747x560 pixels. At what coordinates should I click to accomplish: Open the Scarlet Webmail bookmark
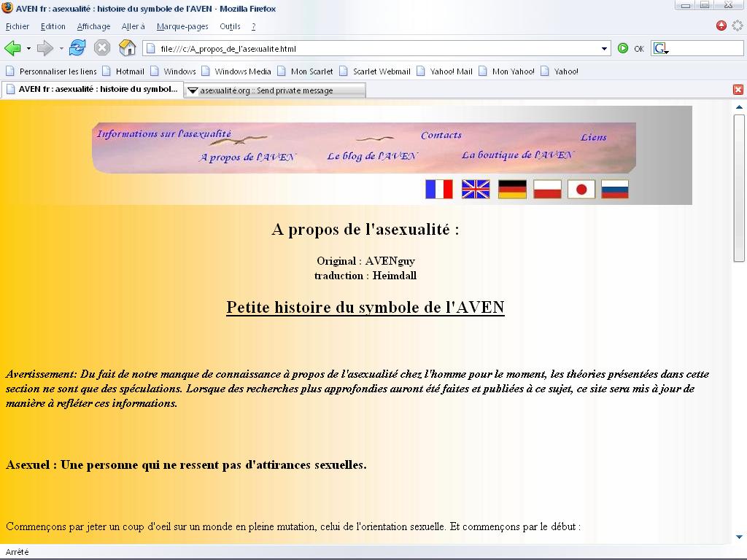(x=375, y=71)
